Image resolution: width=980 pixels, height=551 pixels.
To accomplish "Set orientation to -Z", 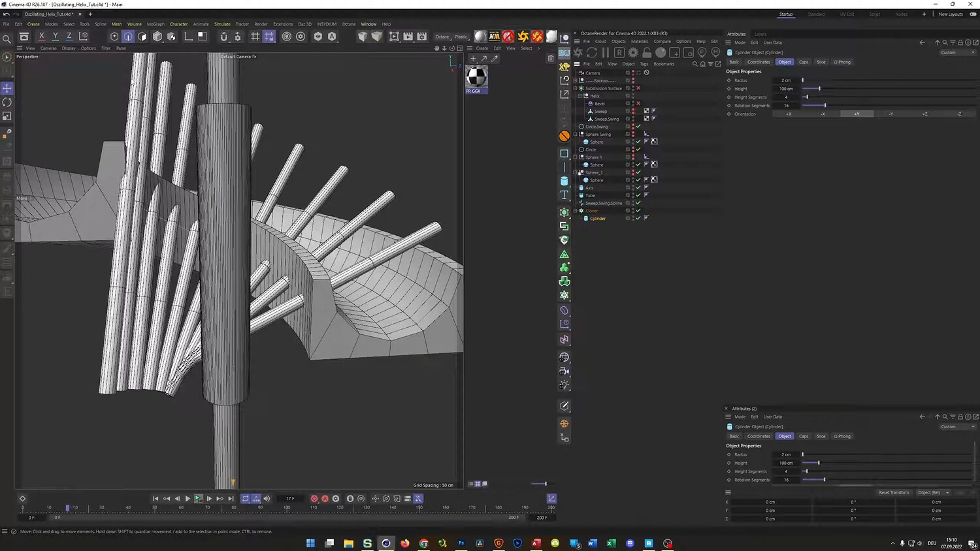I will (x=959, y=114).
